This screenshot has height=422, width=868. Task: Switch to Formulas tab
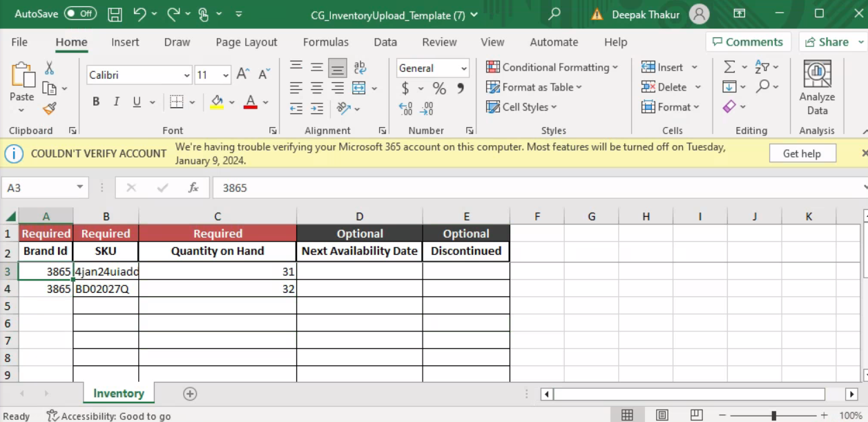tap(326, 42)
